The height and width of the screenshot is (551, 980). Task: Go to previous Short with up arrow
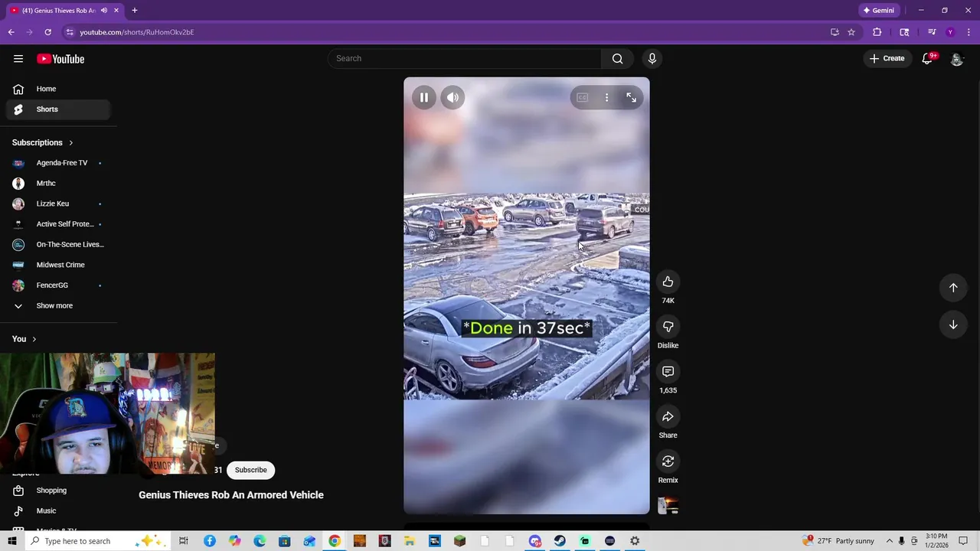(x=953, y=288)
